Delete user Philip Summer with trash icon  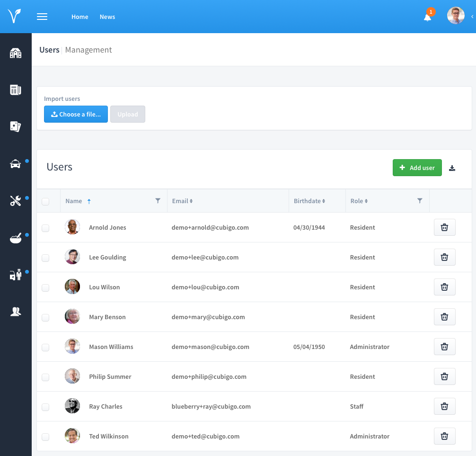tap(444, 376)
